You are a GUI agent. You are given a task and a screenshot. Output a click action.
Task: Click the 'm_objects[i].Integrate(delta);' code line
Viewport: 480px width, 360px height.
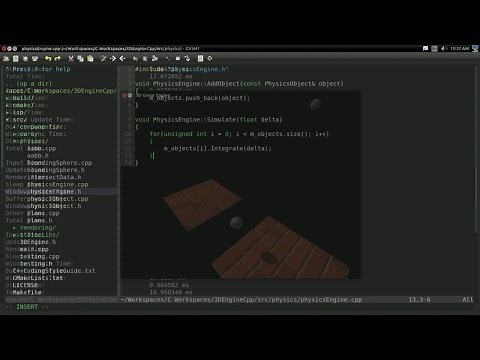tap(217, 149)
